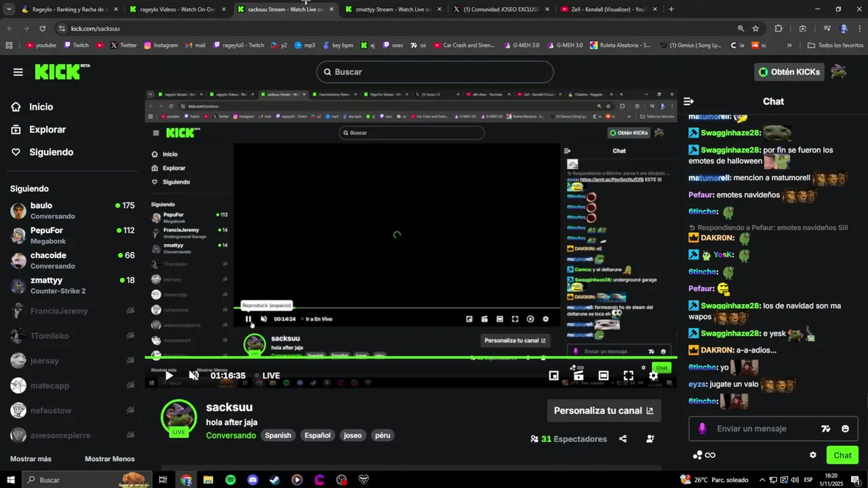Open baulo's channel in the following list
Viewport: 868px width, 488px height.
point(73,210)
